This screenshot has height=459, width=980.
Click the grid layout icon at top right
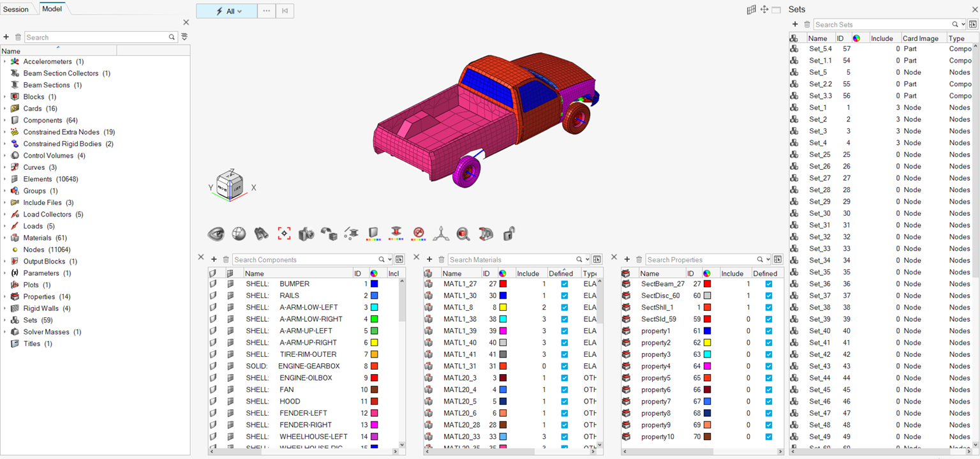coord(752,10)
